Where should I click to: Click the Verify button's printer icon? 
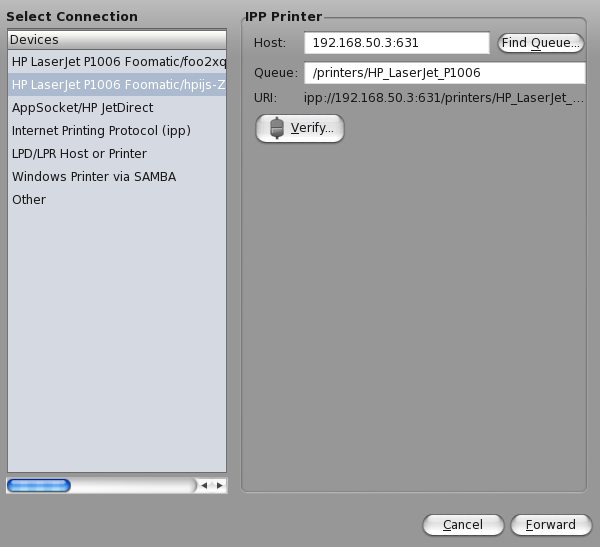click(x=277, y=128)
